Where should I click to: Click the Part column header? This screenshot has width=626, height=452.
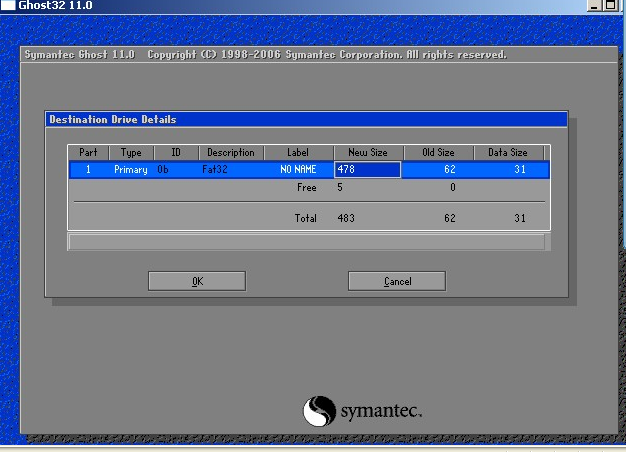coord(88,153)
